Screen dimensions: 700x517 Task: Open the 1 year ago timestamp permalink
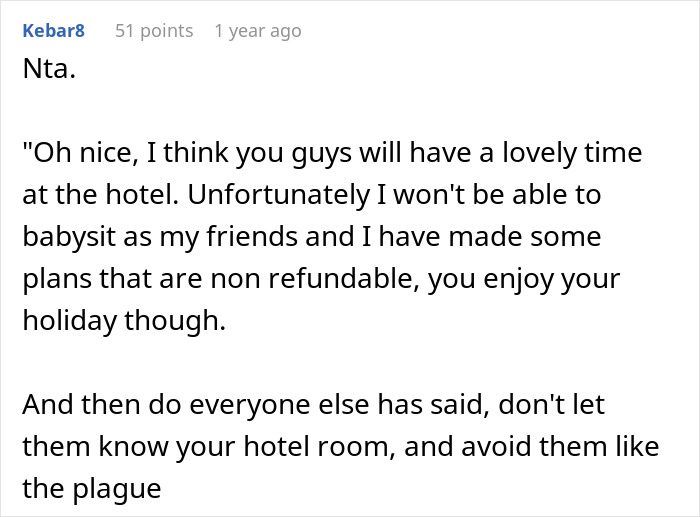tap(258, 31)
